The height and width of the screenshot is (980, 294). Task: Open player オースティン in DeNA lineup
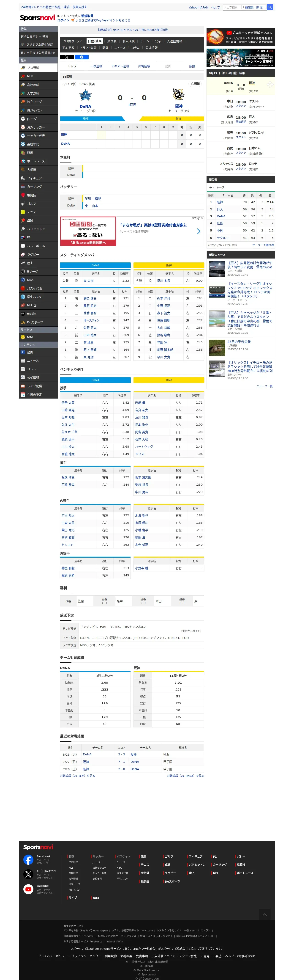click(x=92, y=320)
